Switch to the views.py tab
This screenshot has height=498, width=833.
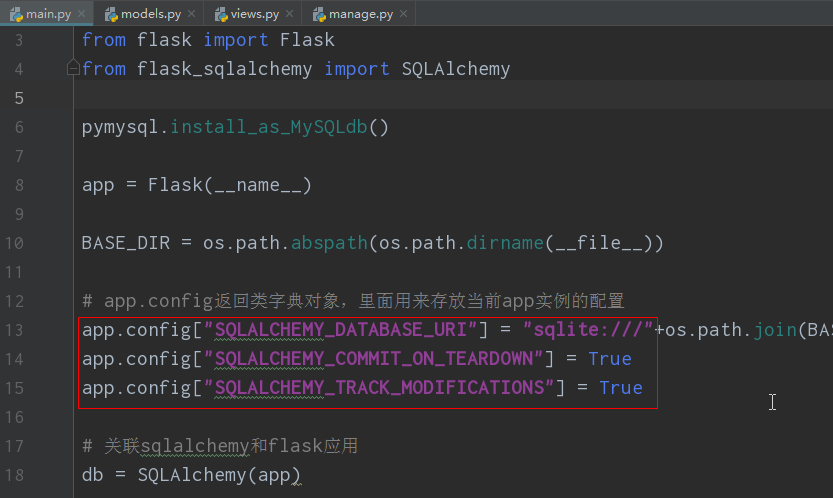pos(254,13)
